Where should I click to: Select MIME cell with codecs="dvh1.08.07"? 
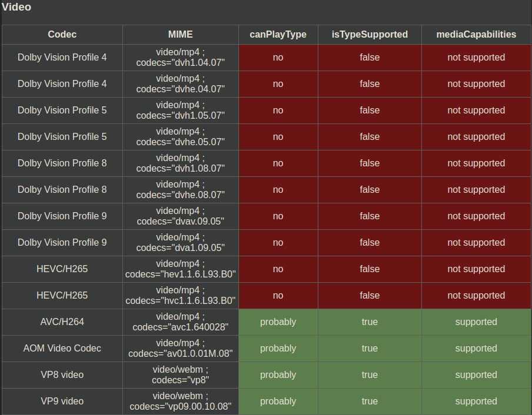(x=181, y=163)
